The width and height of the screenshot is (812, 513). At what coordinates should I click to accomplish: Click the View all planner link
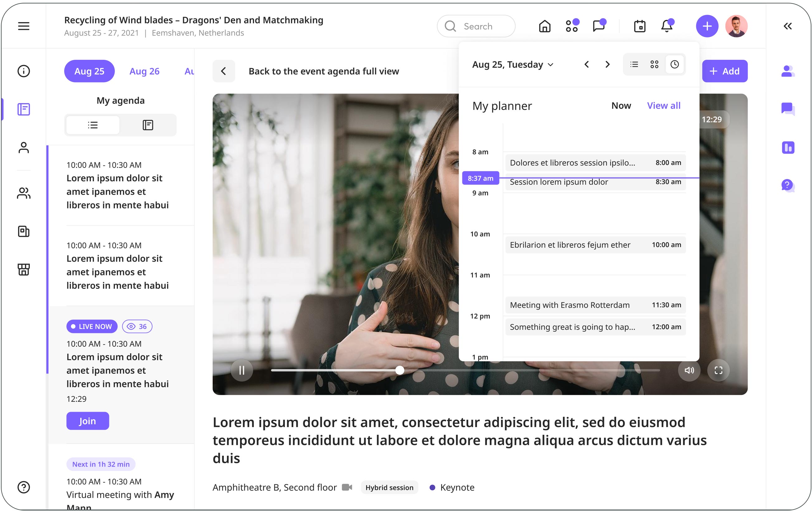tap(663, 106)
